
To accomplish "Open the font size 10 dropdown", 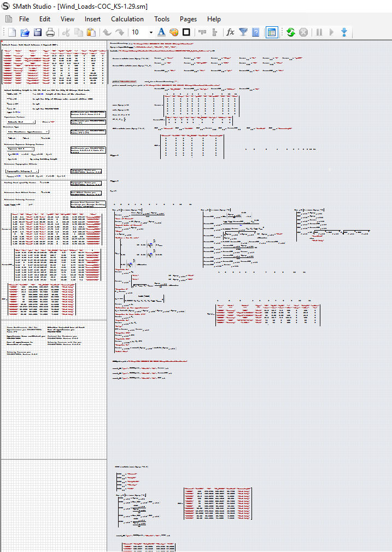I will pos(151,32).
